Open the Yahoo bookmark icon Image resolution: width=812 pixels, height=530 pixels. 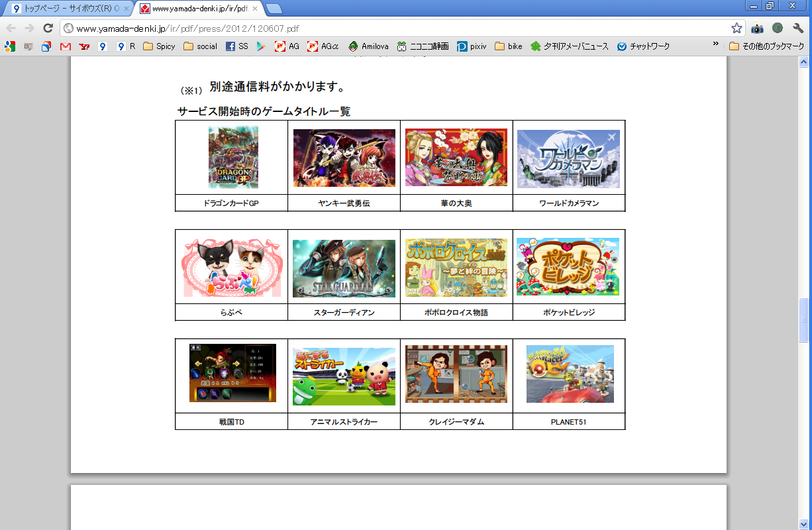(84, 46)
